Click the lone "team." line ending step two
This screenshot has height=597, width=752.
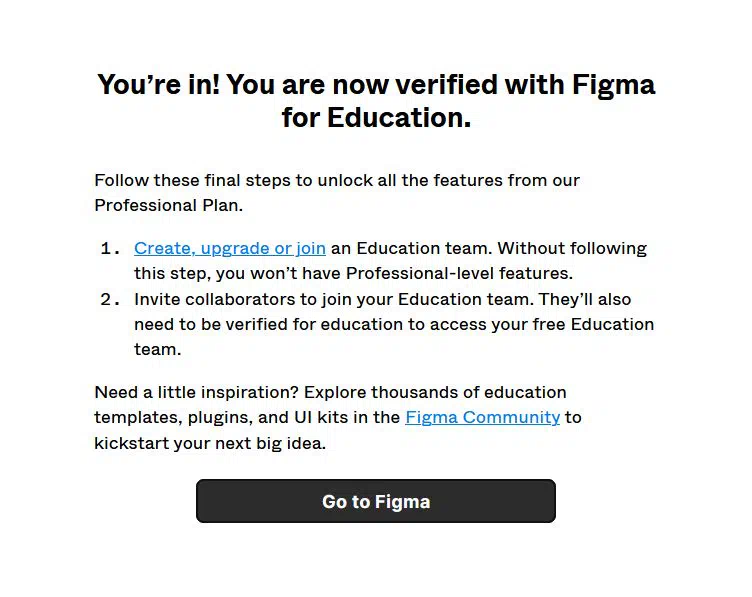(x=157, y=350)
